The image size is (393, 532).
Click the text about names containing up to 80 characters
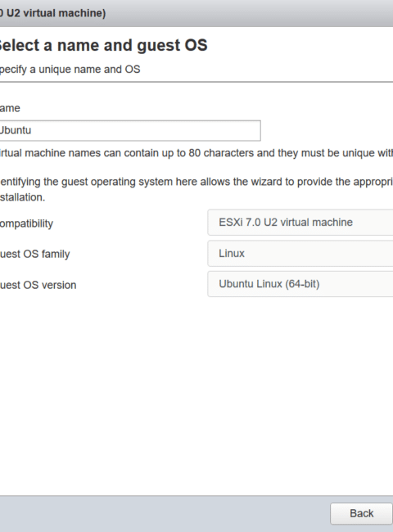point(196,153)
